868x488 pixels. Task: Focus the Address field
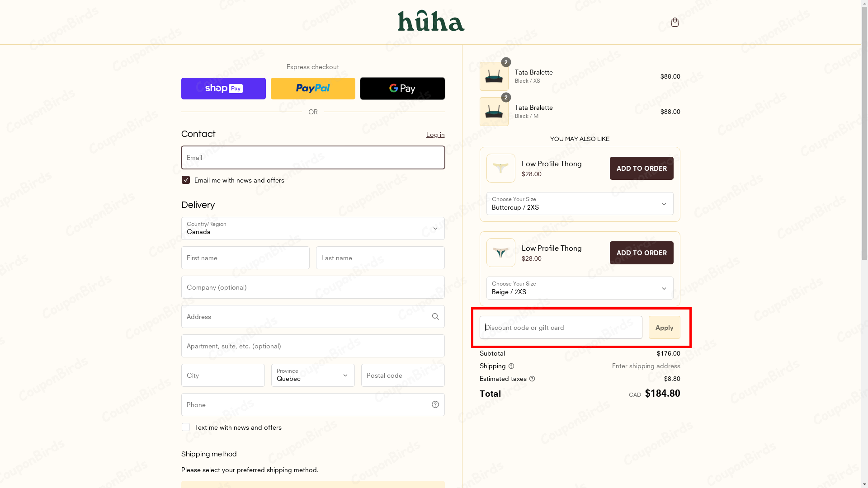coord(313,316)
